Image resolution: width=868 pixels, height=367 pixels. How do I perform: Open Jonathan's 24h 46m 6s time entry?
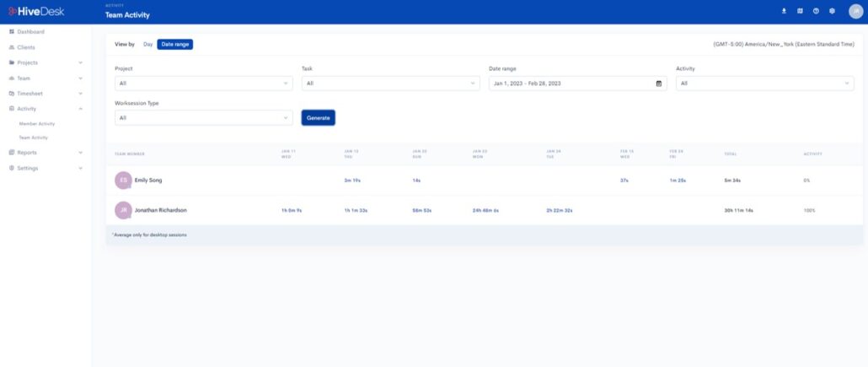click(x=485, y=210)
